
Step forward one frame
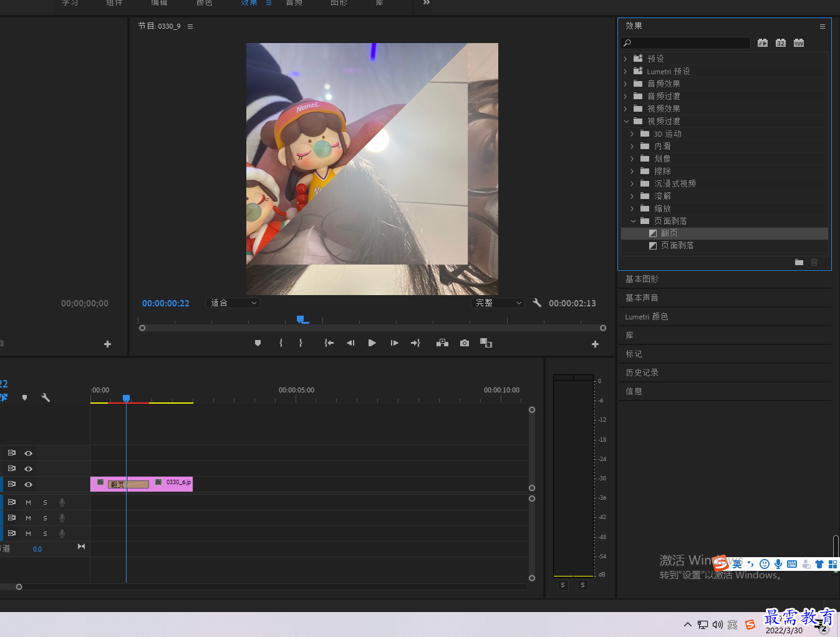394,343
